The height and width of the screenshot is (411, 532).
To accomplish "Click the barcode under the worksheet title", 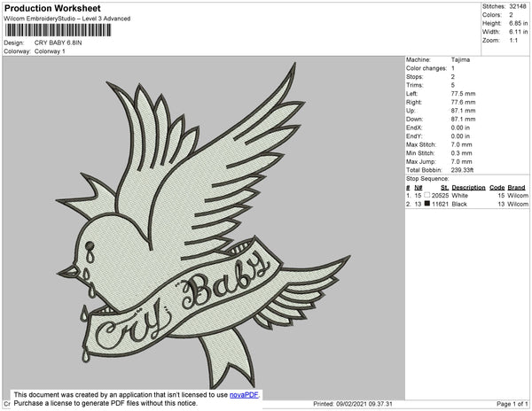I will (58, 30).
